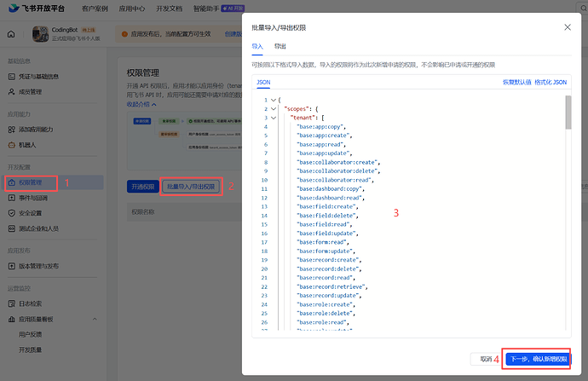Viewport: 588px width, 381px height.
Task: Click the 批量导入/导出权限 button
Action: [191, 187]
